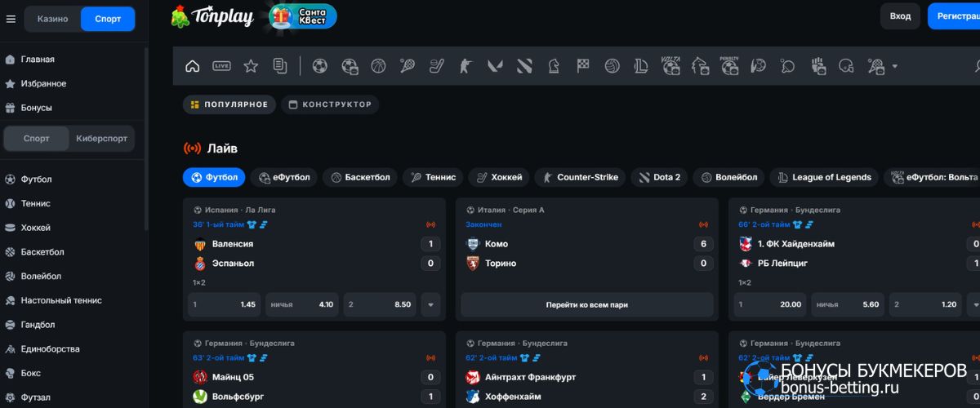Screen dimensions: 980x408
Task: Open Бонусы in left sidebar
Action: [36, 108]
